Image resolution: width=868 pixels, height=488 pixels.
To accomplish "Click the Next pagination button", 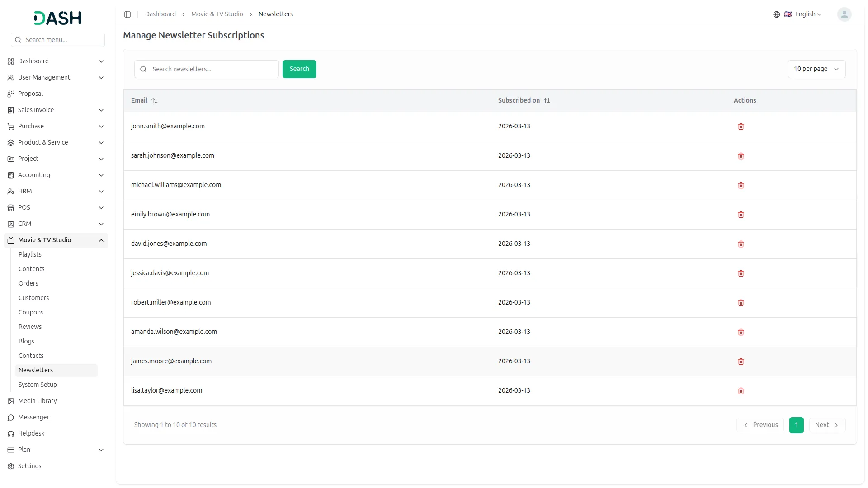I will coord(826,425).
